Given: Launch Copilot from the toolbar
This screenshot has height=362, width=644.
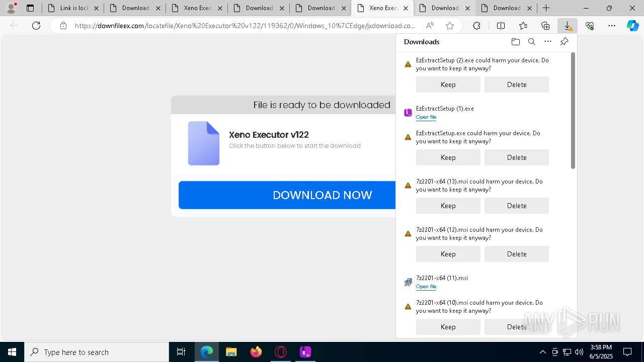Looking at the screenshot, I should [x=632, y=26].
